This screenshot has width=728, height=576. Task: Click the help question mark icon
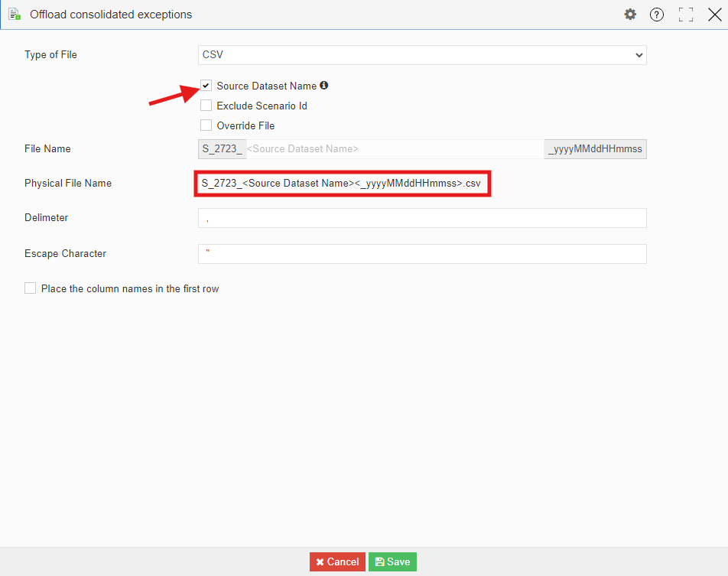[x=656, y=15]
